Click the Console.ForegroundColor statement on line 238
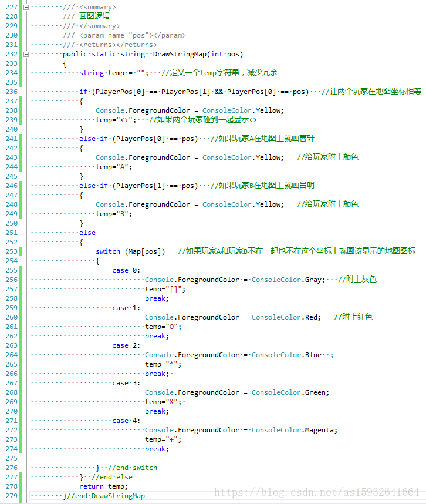This screenshot has height=504, width=426. [190, 110]
